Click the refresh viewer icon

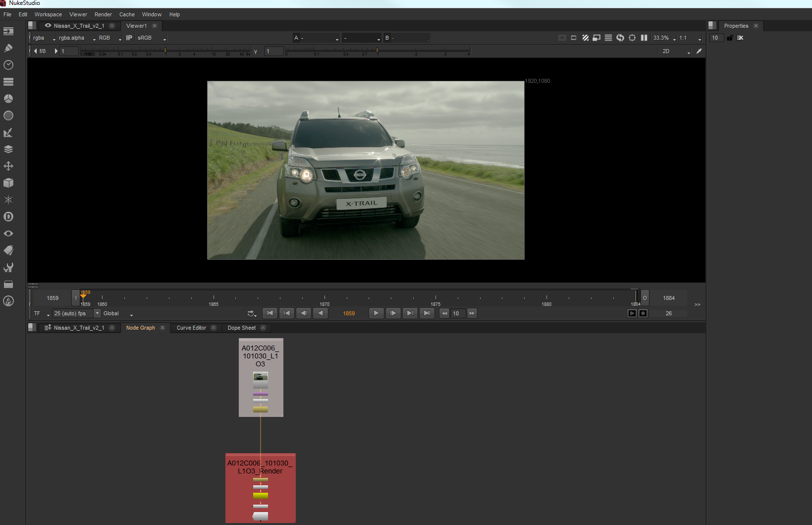tap(620, 38)
